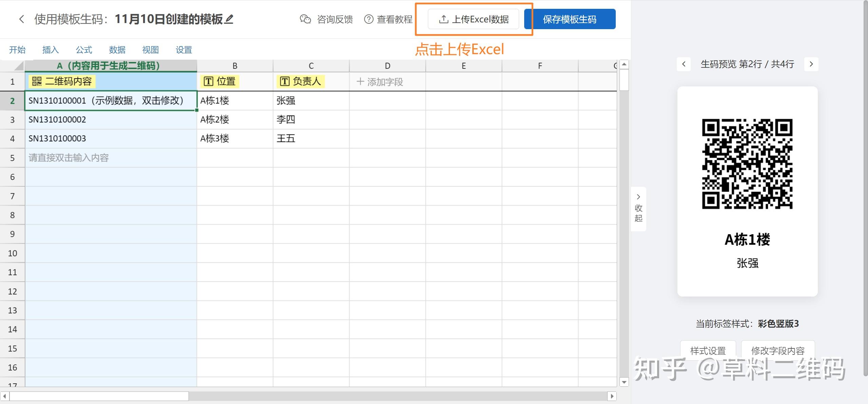Open the 插入 menu tab

tap(51, 50)
